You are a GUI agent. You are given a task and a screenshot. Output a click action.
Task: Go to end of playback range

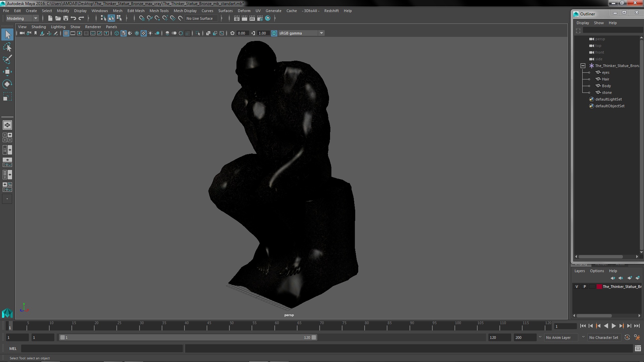(x=637, y=326)
